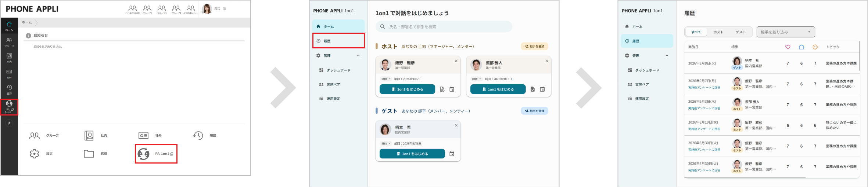Click 実施後アンケートに回答 under 2026年9月7日(月)

coord(704,88)
